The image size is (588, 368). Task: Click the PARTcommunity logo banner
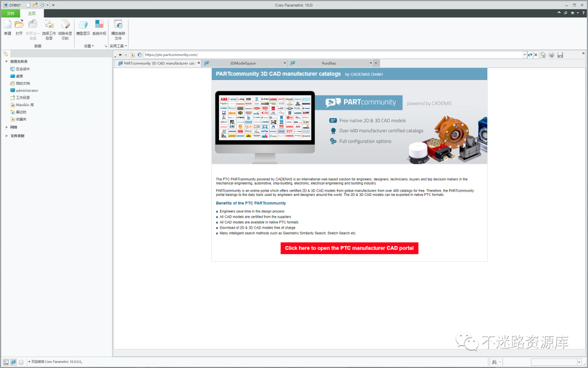tap(359, 102)
